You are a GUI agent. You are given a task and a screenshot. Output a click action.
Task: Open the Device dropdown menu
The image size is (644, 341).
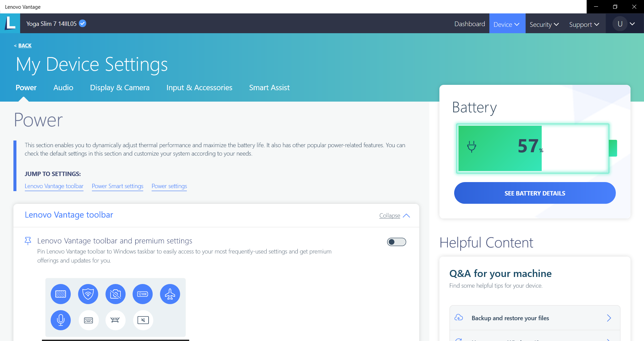pyautogui.click(x=507, y=24)
